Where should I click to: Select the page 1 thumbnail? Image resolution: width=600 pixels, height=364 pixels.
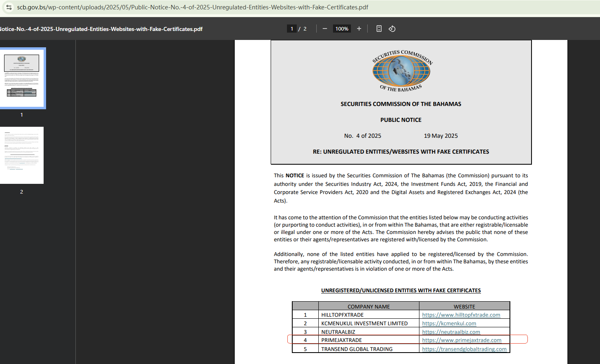[22, 78]
